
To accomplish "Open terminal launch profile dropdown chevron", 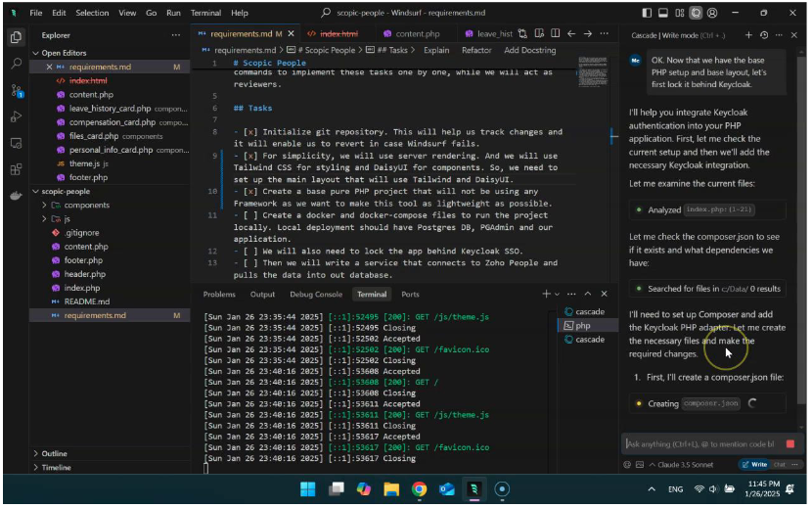I will click(558, 294).
